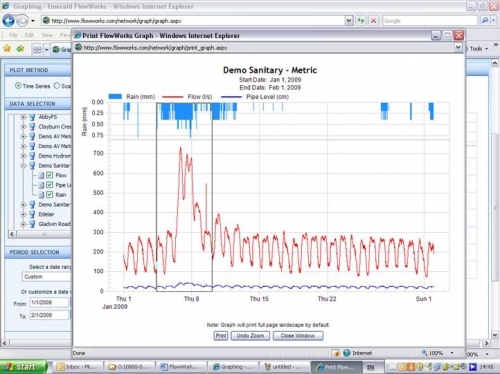The image size is (500, 374).
Task: Click the Clayburn Creek station icon
Action: [32, 127]
